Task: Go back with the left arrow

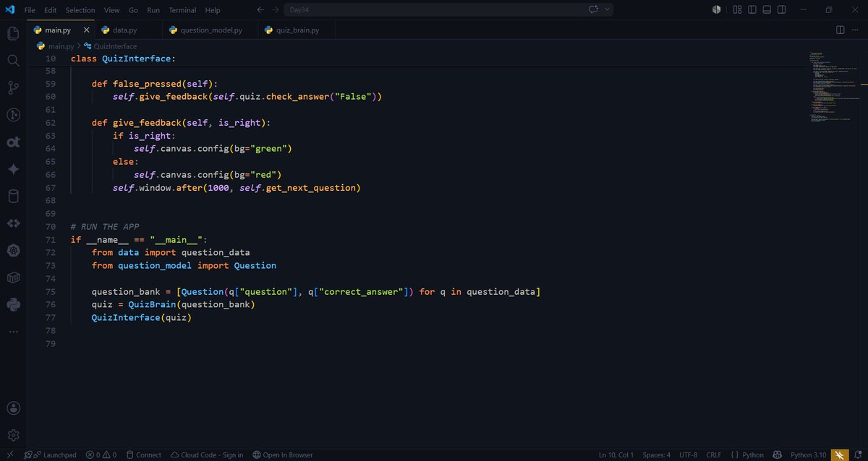Action: [260, 10]
